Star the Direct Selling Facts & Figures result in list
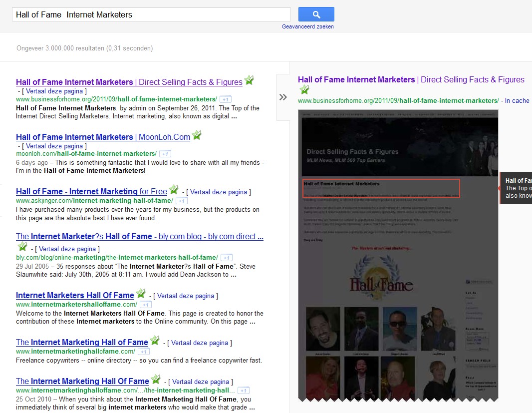Screen dimensions: 532x413 (249, 80)
